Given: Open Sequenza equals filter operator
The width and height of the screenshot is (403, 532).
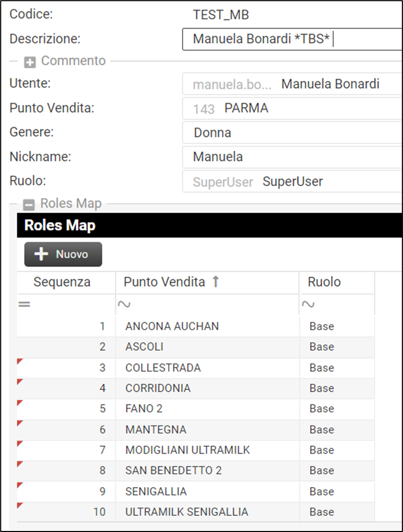Looking at the screenshot, I should 24,304.
